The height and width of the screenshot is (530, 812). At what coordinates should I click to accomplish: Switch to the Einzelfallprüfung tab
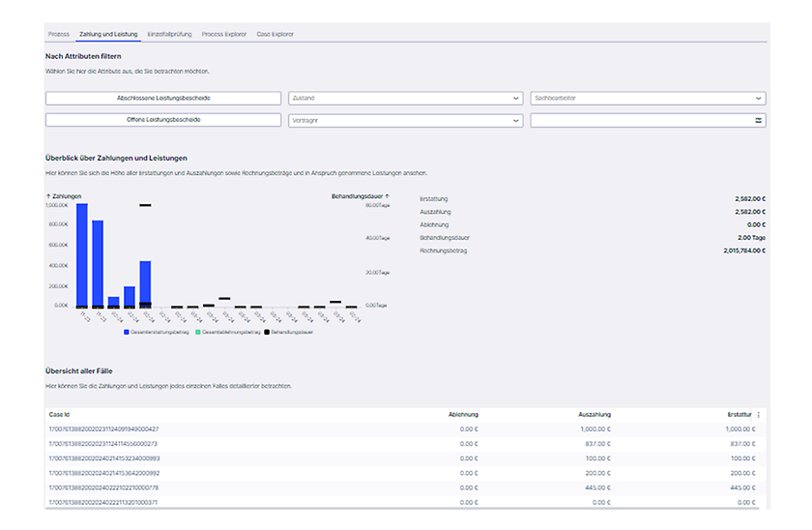[169, 34]
